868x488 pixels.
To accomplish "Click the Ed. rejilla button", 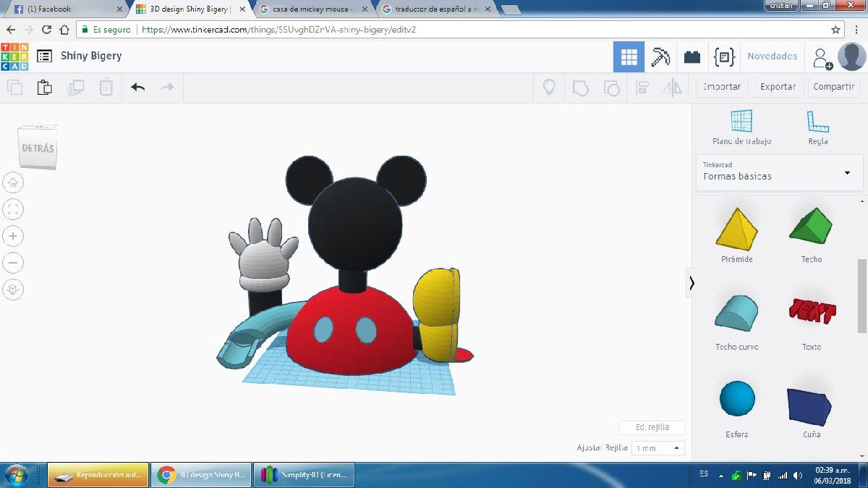I will 652,427.
